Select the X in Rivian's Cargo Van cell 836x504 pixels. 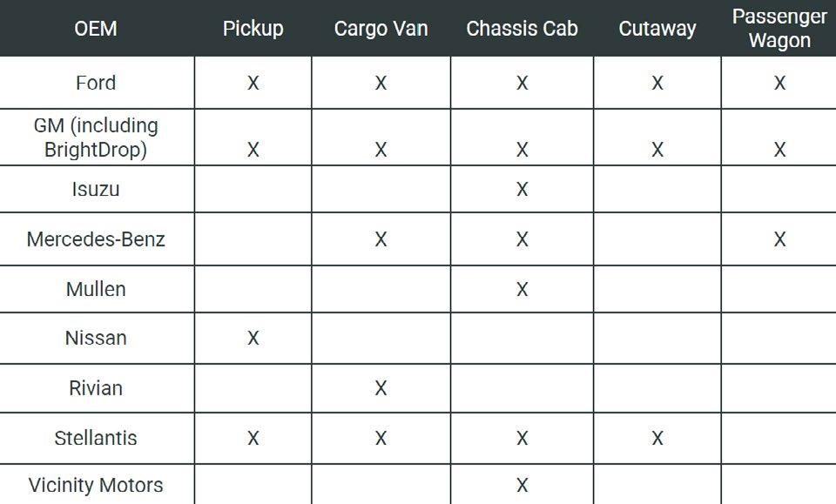[x=381, y=388]
